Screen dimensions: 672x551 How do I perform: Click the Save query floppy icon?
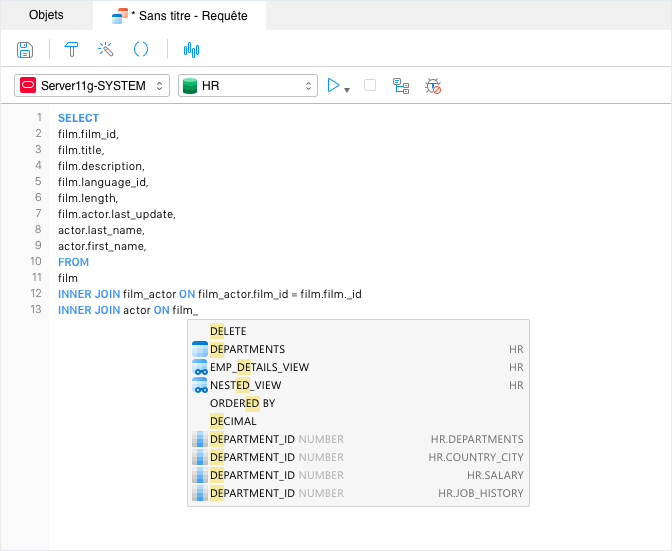coord(25,50)
